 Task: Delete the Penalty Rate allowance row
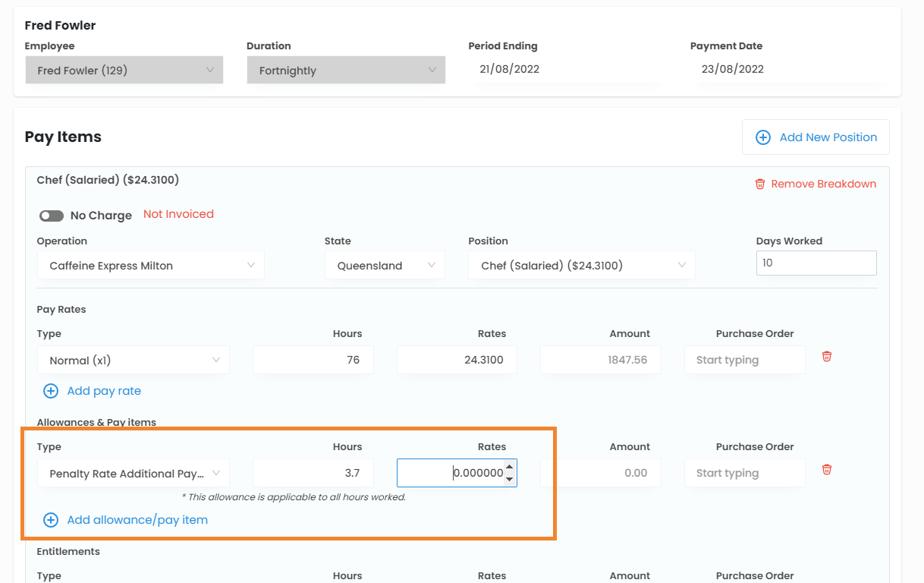pos(827,470)
